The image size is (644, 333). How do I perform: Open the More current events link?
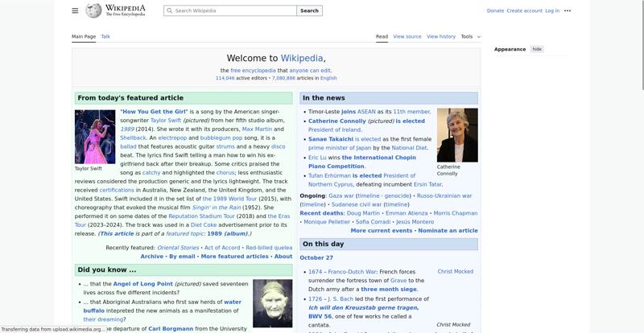(382, 230)
